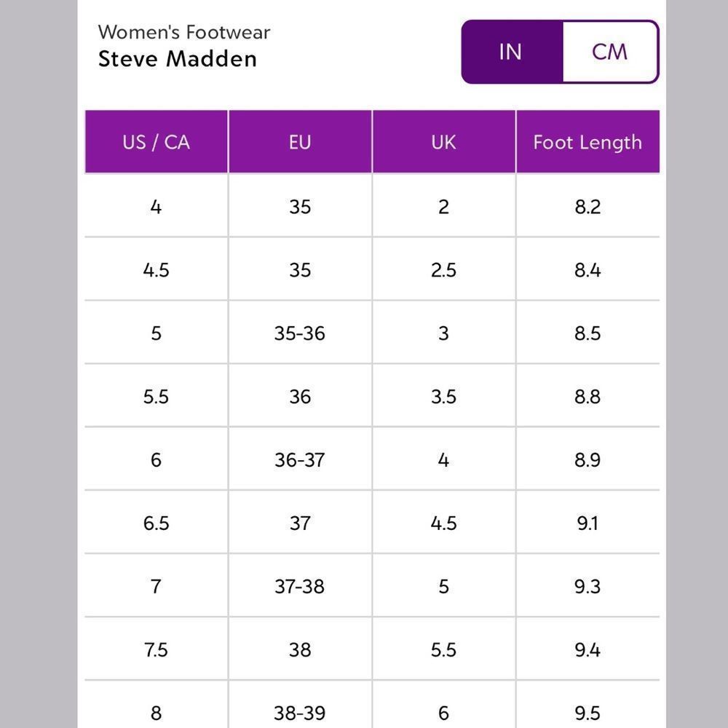The width and height of the screenshot is (728, 728).
Task: Click the 8.2 foot length value
Action: click(587, 207)
